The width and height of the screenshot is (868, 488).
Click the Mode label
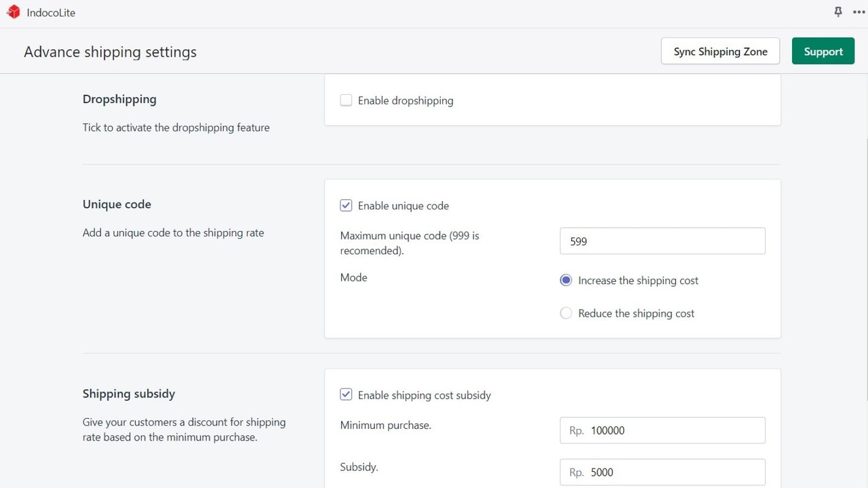pyautogui.click(x=353, y=277)
